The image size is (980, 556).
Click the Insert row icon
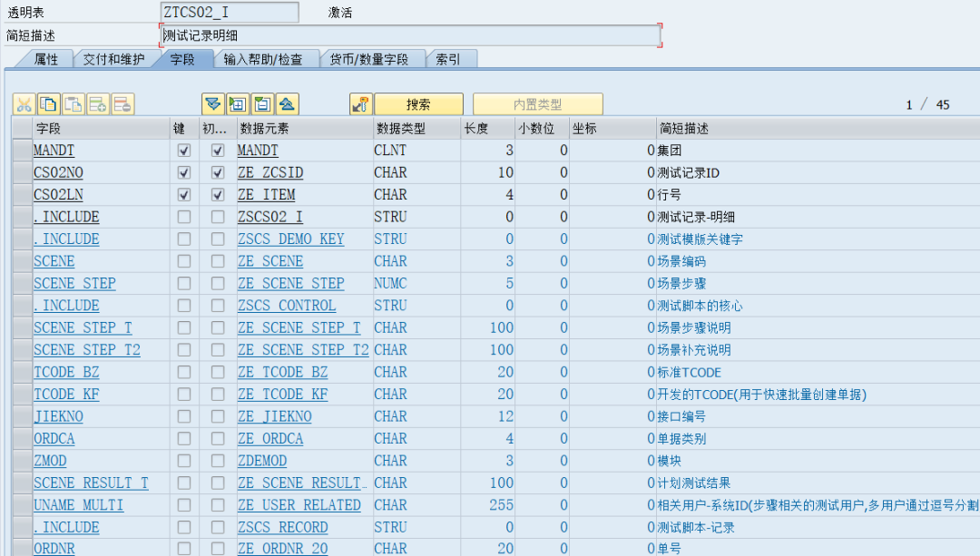(96, 103)
